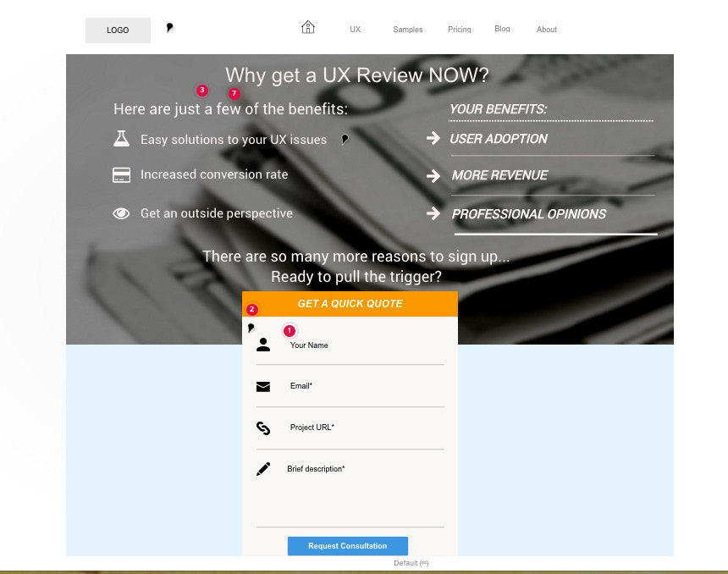
Task: Select the MORE REVENUE benefit
Action: pyautogui.click(x=499, y=175)
